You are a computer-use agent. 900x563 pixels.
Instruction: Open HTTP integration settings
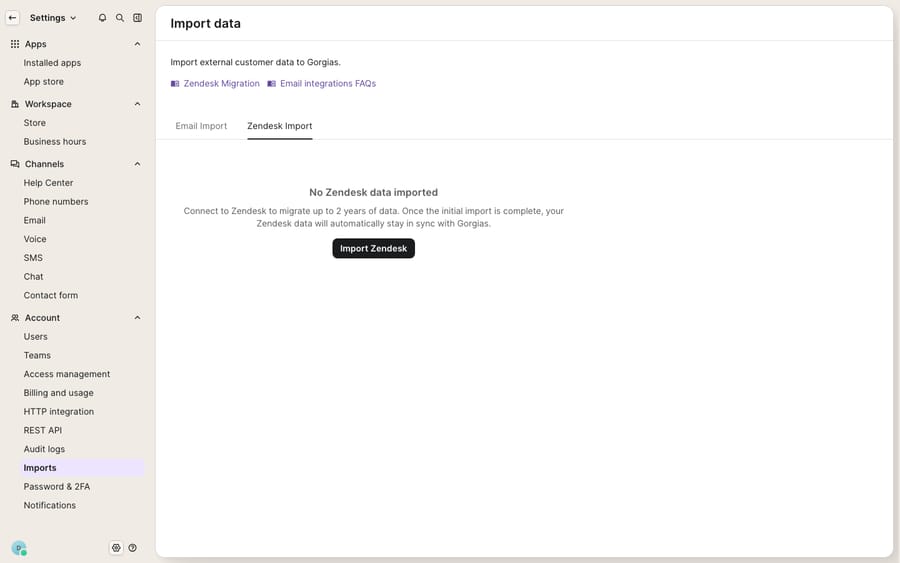point(59,412)
